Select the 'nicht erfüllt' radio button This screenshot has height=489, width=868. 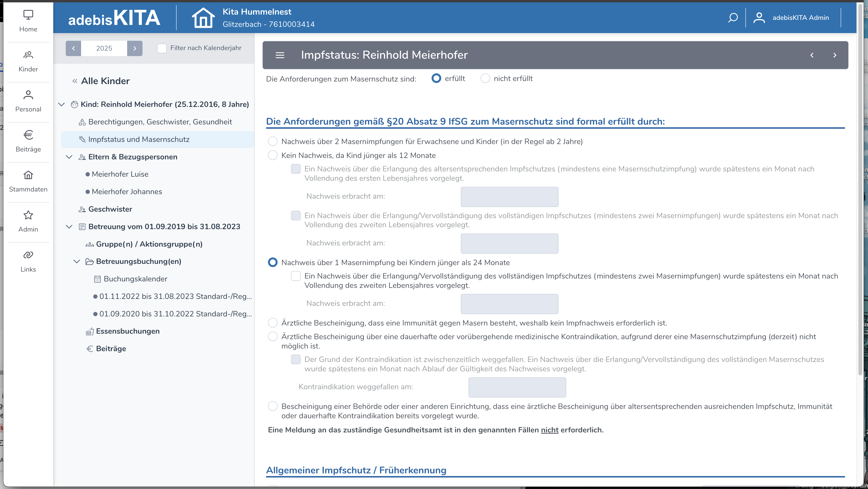[x=485, y=78]
